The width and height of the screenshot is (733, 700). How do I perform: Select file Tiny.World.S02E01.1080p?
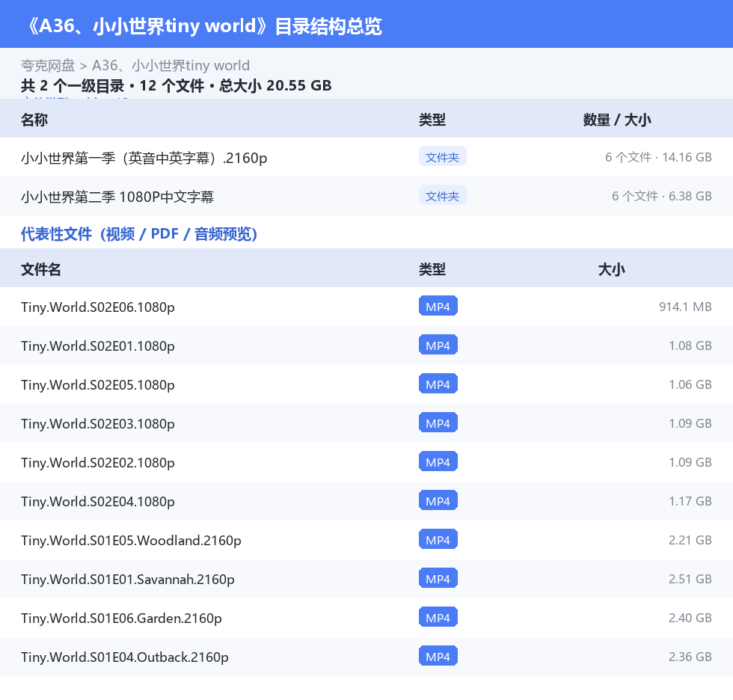point(98,346)
